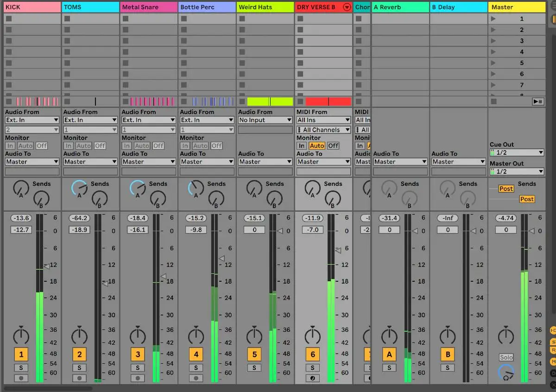The height and width of the screenshot is (392, 556).
Task: Arm the KICK track for recording
Action: pyautogui.click(x=21, y=378)
